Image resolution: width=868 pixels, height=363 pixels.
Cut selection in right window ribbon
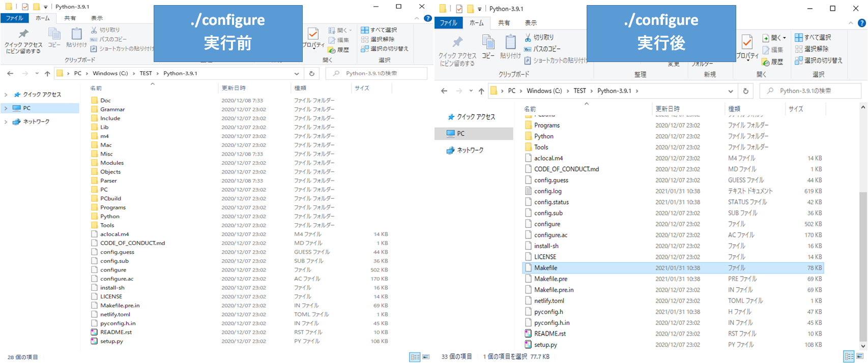539,38
